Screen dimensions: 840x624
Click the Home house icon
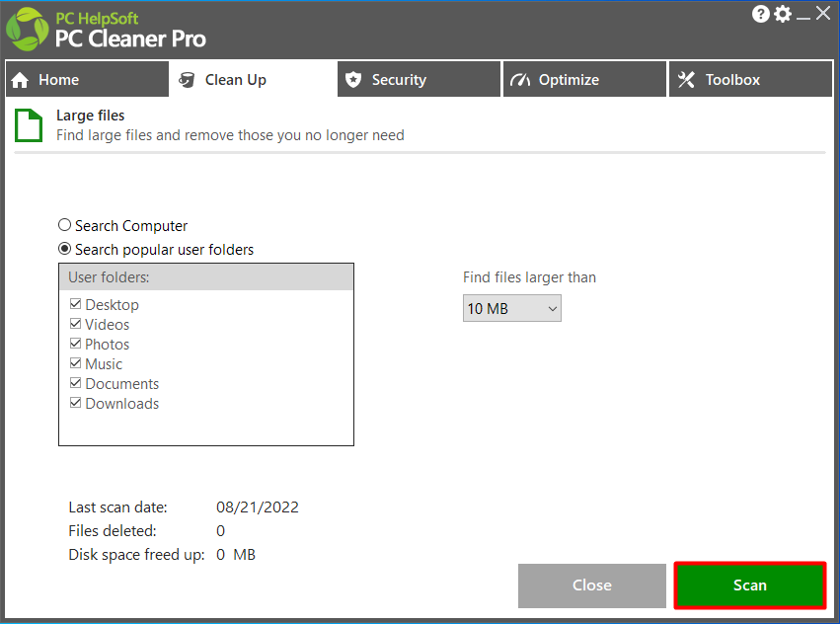pos(20,79)
